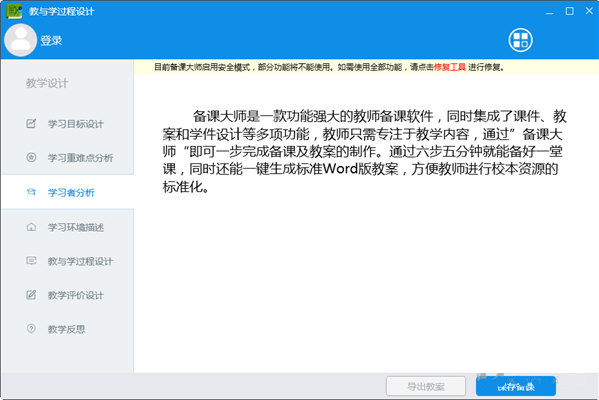Click the question icon beside 教学反思
The height and width of the screenshot is (400, 599).
tap(31, 329)
